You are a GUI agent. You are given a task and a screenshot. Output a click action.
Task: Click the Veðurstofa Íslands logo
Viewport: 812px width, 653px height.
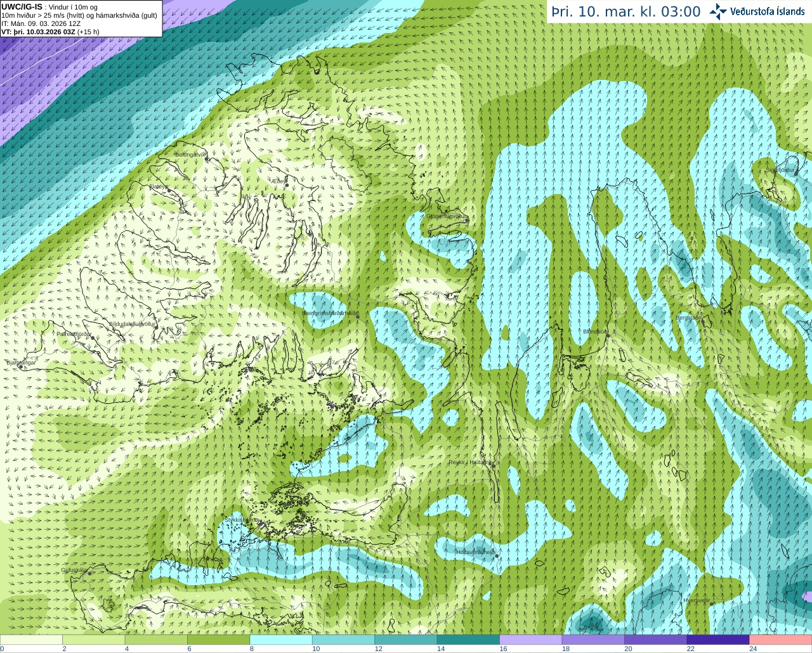(x=757, y=11)
